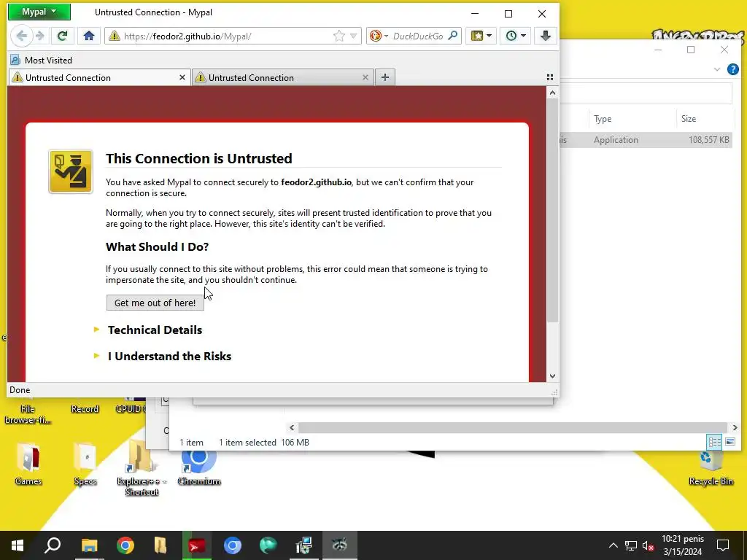Select the Chromium desktop shortcut

pyautogui.click(x=198, y=467)
